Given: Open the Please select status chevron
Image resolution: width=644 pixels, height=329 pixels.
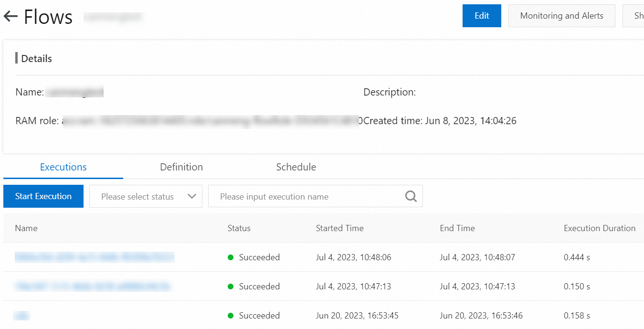Looking at the screenshot, I should 193,196.
